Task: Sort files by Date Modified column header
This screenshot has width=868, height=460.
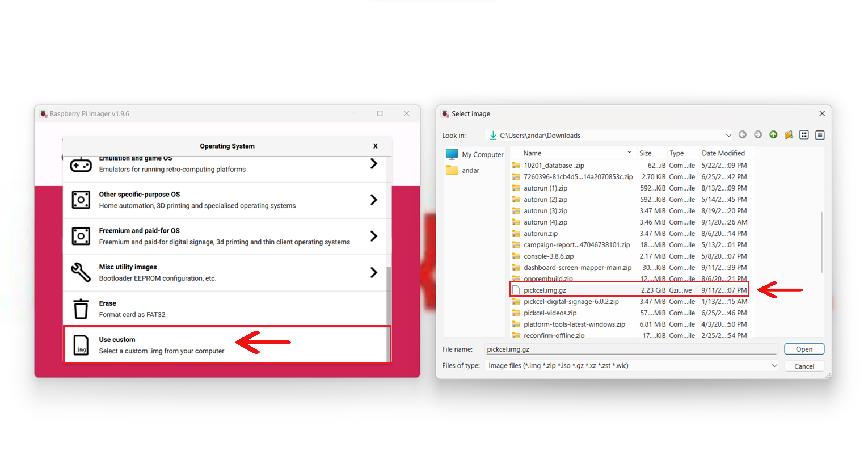Action: 723,153
